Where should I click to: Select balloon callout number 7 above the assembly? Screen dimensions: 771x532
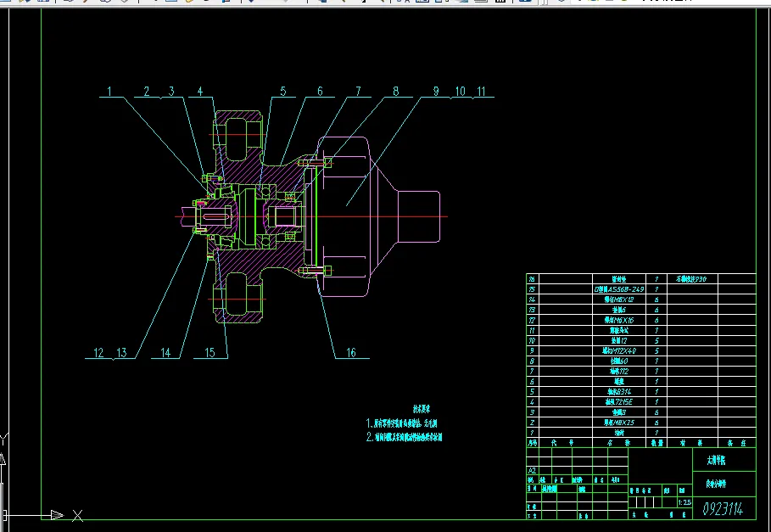coord(358,92)
